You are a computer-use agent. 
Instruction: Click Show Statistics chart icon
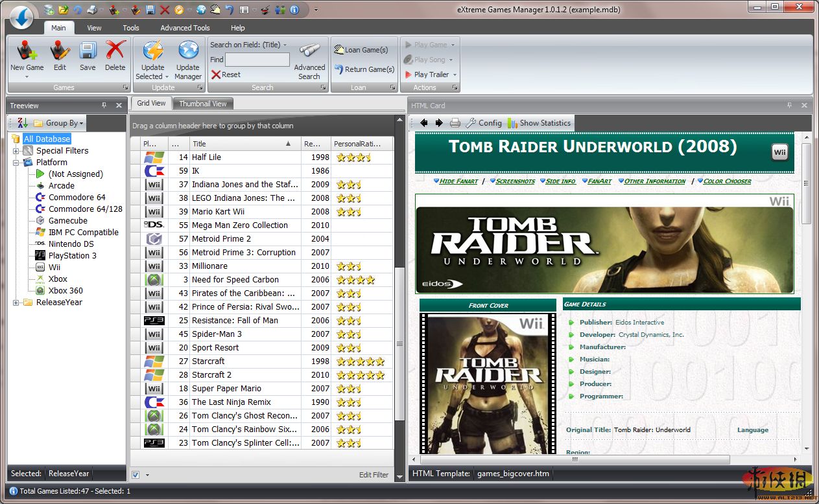[513, 123]
